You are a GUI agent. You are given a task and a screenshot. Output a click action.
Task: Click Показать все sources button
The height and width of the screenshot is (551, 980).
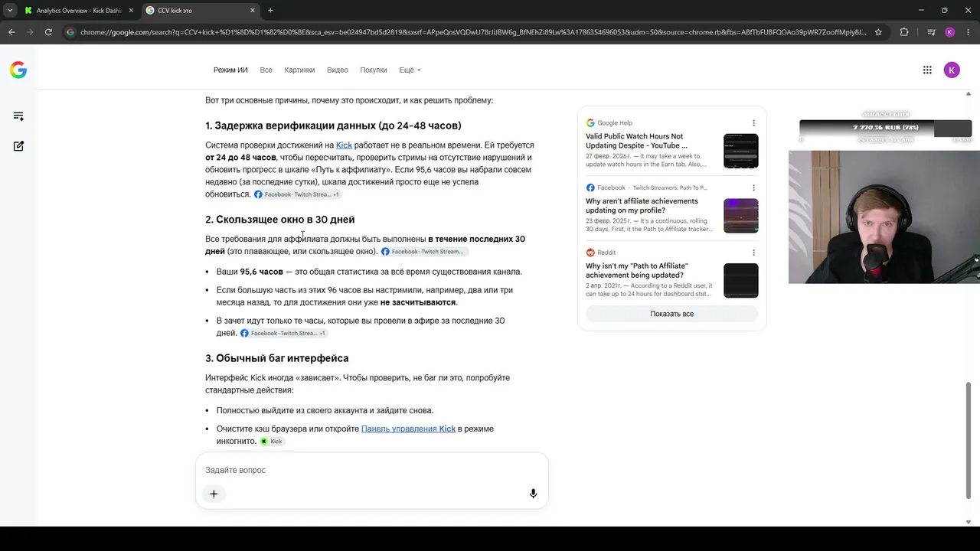pos(672,314)
